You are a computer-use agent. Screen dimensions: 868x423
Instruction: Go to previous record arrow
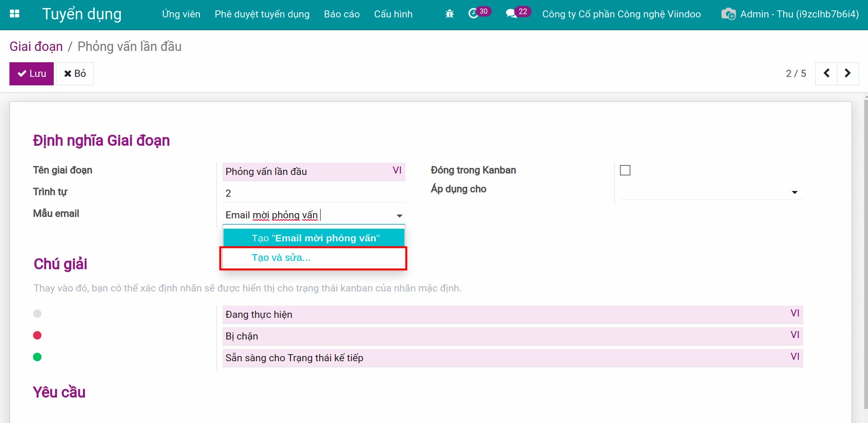pyautogui.click(x=826, y=74)
